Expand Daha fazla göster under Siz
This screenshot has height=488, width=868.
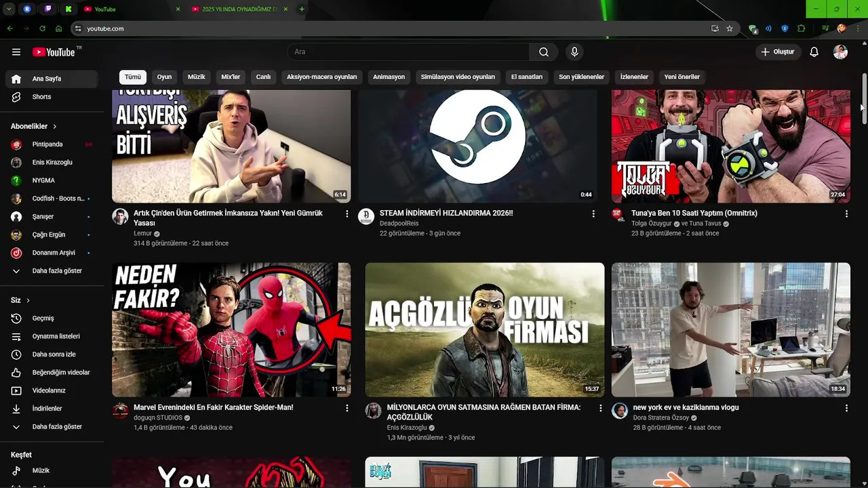52,427
